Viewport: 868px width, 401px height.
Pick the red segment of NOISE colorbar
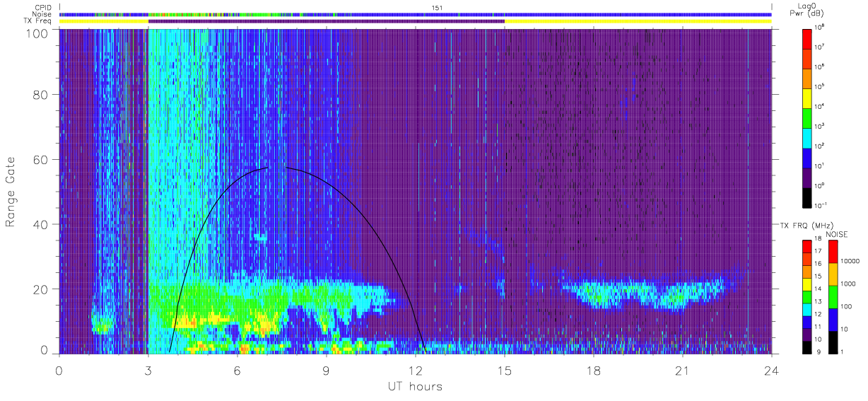click(832, 251)
